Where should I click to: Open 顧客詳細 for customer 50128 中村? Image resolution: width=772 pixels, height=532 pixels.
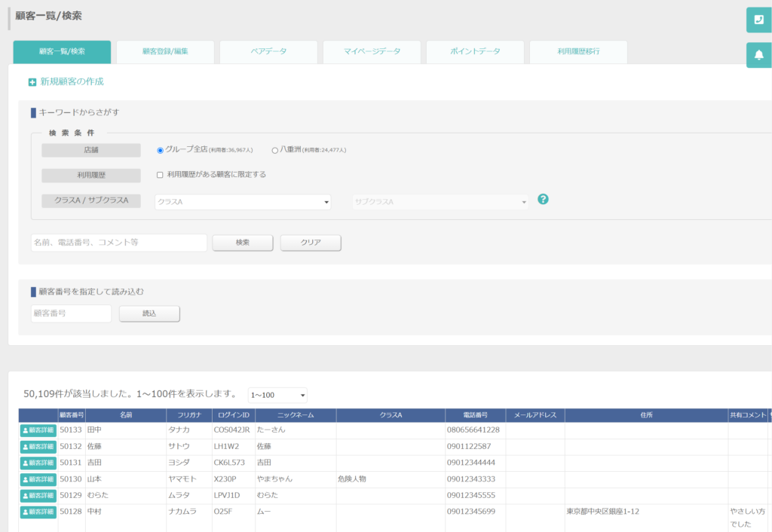(38, 512)
